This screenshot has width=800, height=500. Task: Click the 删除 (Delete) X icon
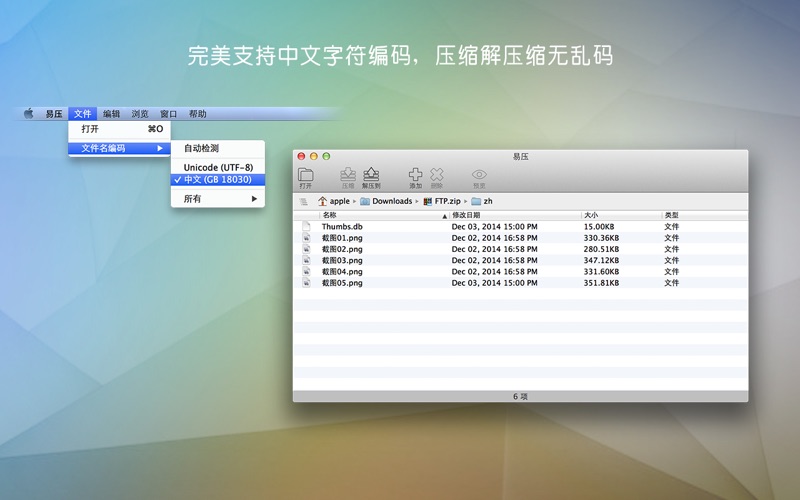[x=437, y=177]
